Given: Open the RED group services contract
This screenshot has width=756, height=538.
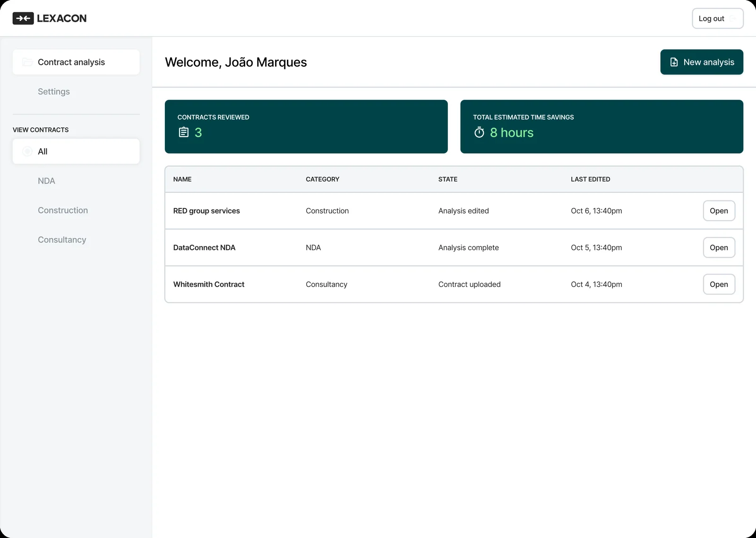Looking at the screenshot, I should point(719,211).
